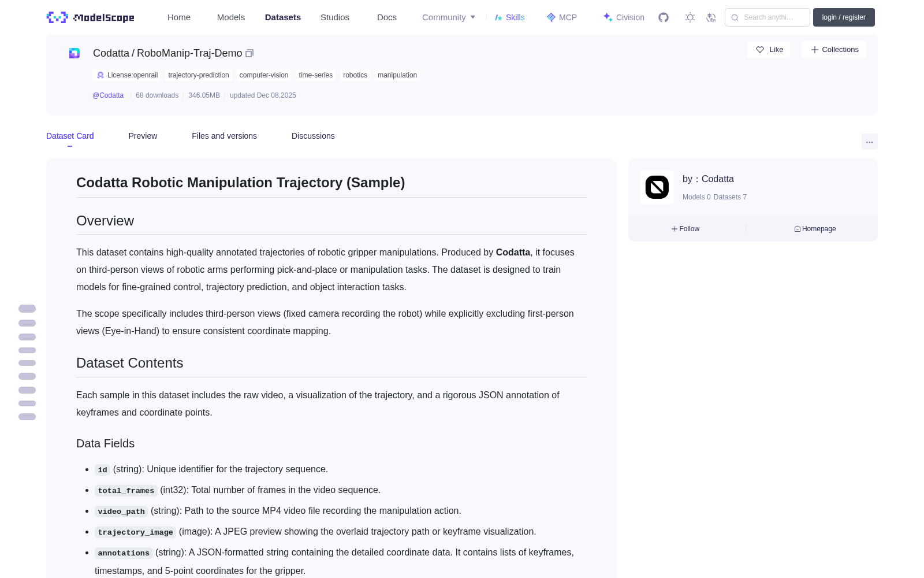This screenshot has width=924, height=578.
Task: Switch to Files and versions tab
Action: 224,136
